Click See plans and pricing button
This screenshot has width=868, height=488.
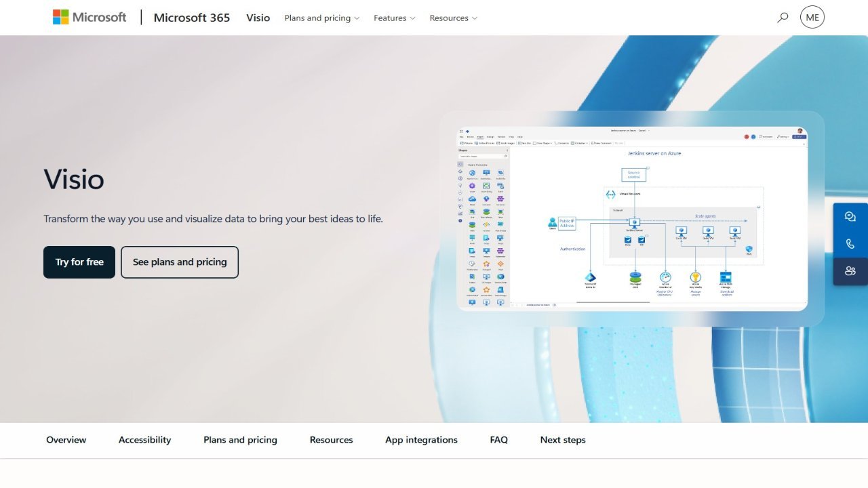pos(180,262)
